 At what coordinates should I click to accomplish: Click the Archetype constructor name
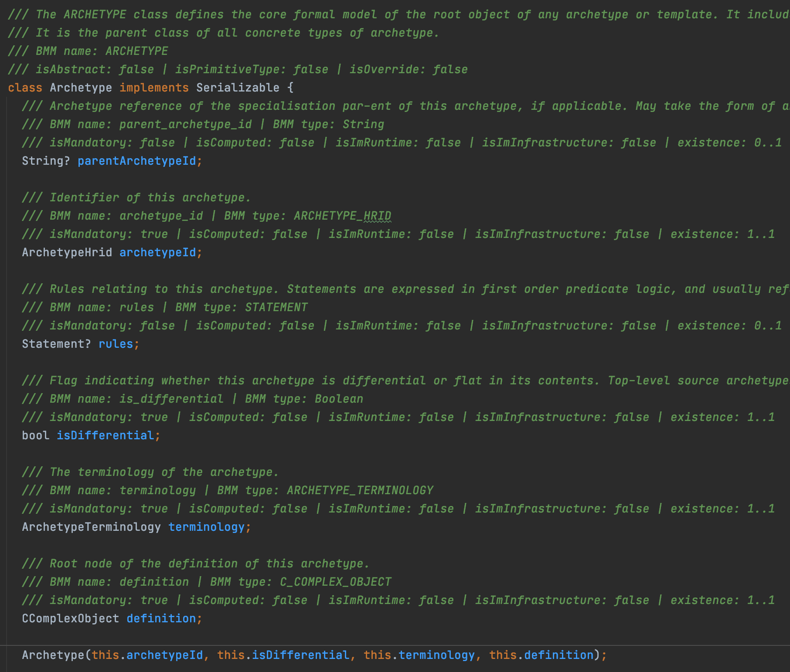tap(53, 655)
